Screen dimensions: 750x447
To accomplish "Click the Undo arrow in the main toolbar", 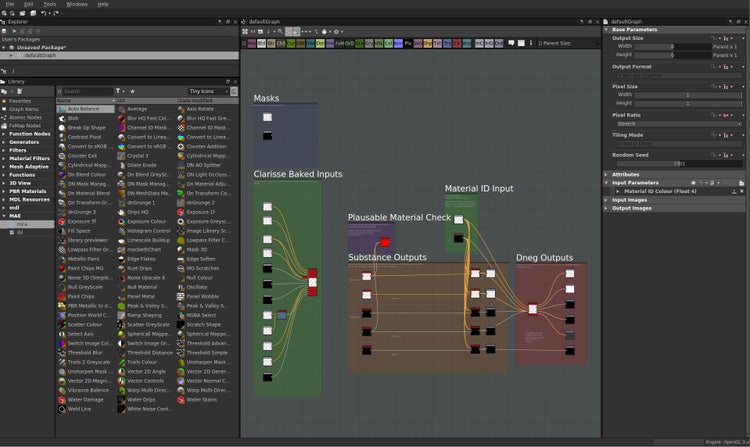I will click(x=43, y=13).
